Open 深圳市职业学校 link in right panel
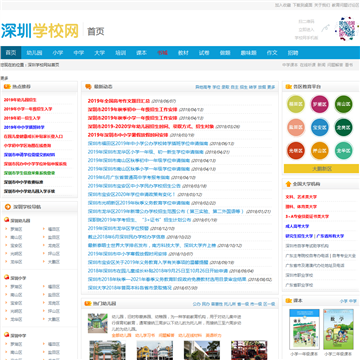 pyautogui.click(x=299, y=275)
